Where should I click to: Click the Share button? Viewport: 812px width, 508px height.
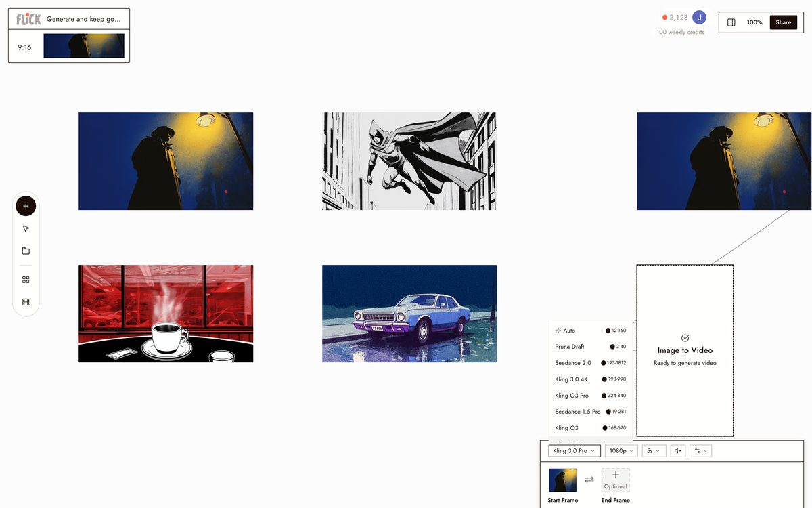(x=783, y=22)
